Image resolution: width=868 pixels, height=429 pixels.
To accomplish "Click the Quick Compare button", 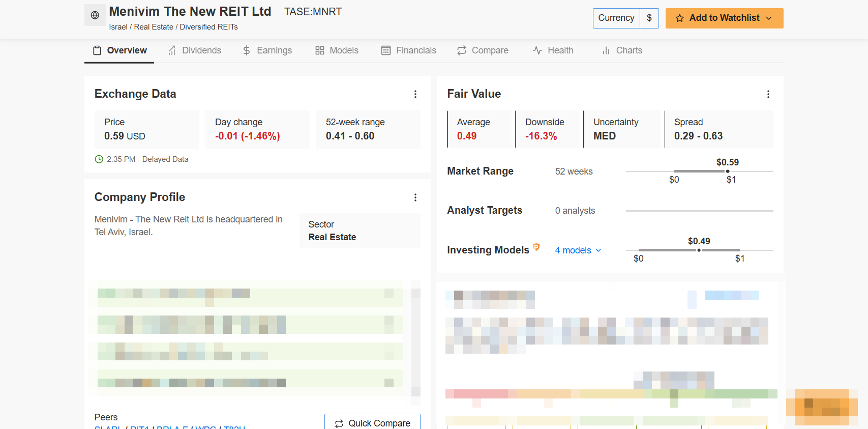I will point(373,422).
